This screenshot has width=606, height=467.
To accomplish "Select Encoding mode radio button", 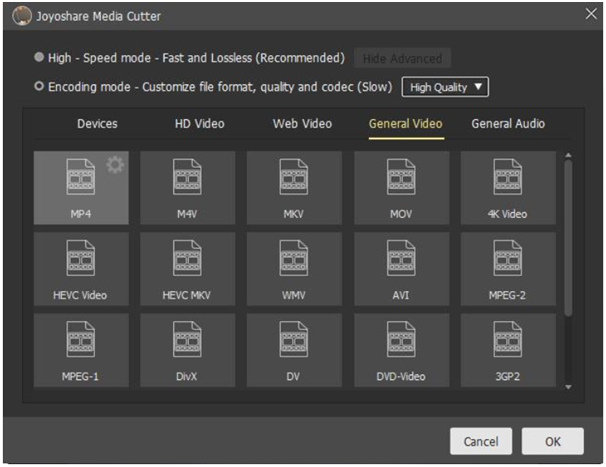I will pyautogui.click(x=39, y=87).
